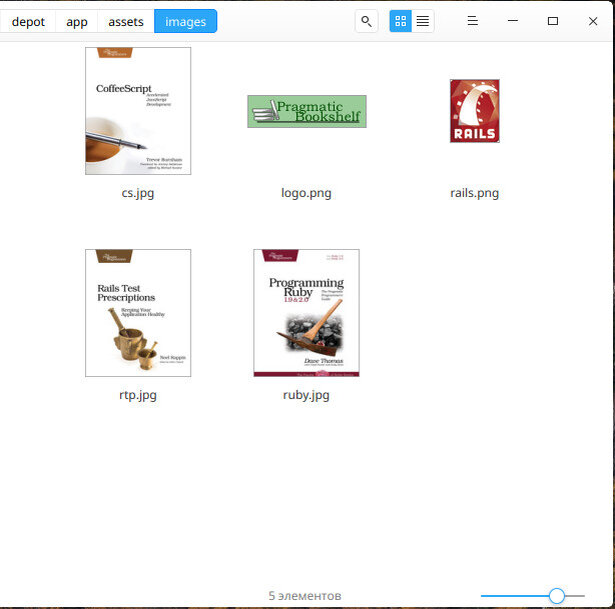Click the logo.png file name
The height and width of the screenshot is (609, 615).
306,193
